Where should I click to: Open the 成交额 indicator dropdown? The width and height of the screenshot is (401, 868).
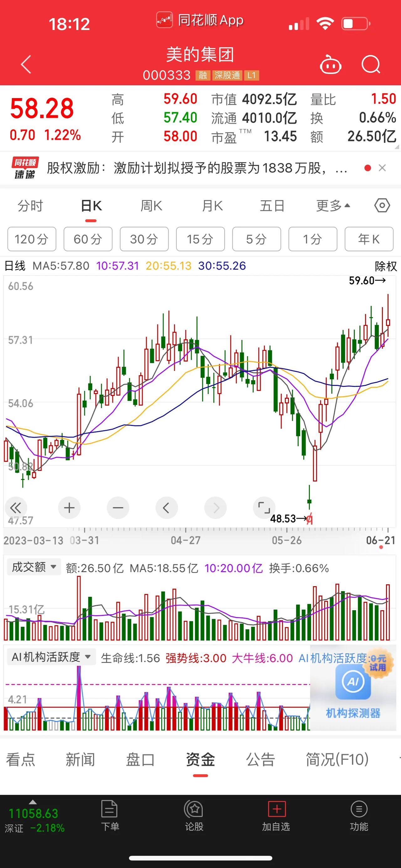coord(34,567)
